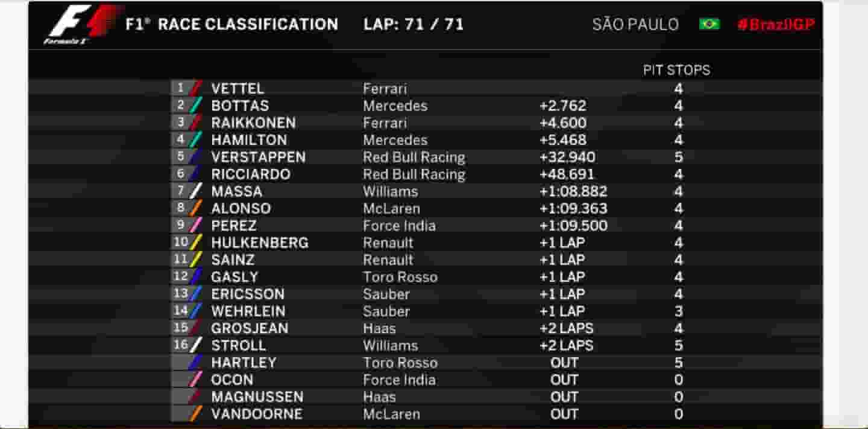Click position number 1 badge
The width and height of the screenshot is (868, 429).
pyautogui.click(x=180, y=88)
